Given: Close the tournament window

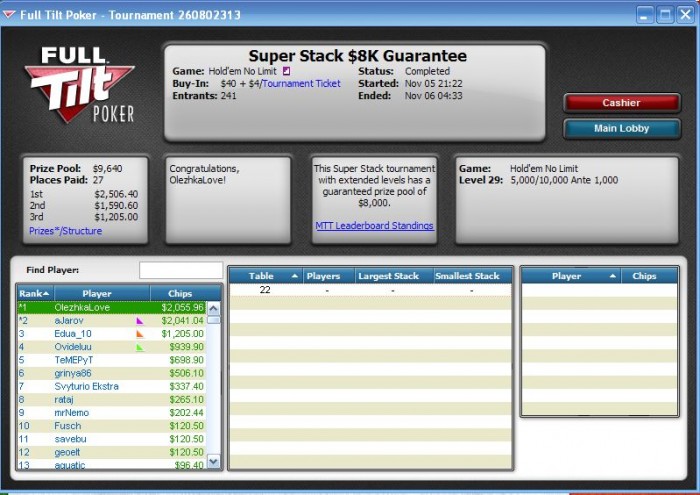Looking at the screenshot, I should click(x=686, y=15).
